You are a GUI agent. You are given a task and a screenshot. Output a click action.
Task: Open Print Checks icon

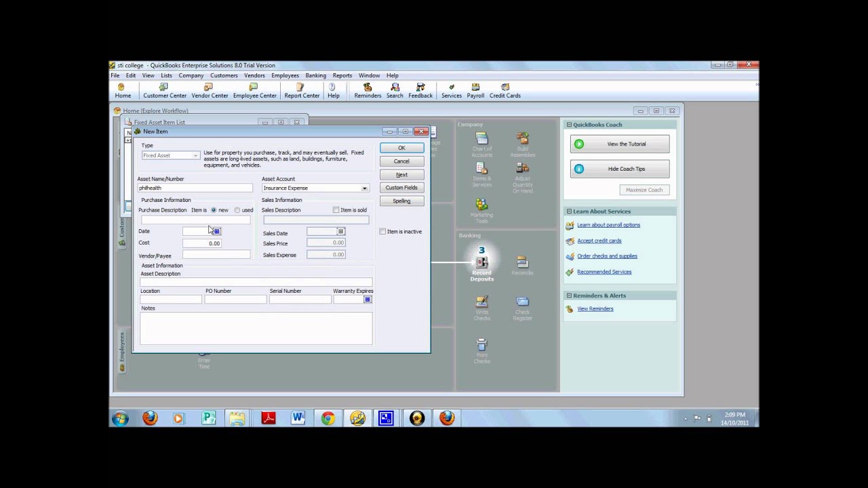tap(482, 351)
